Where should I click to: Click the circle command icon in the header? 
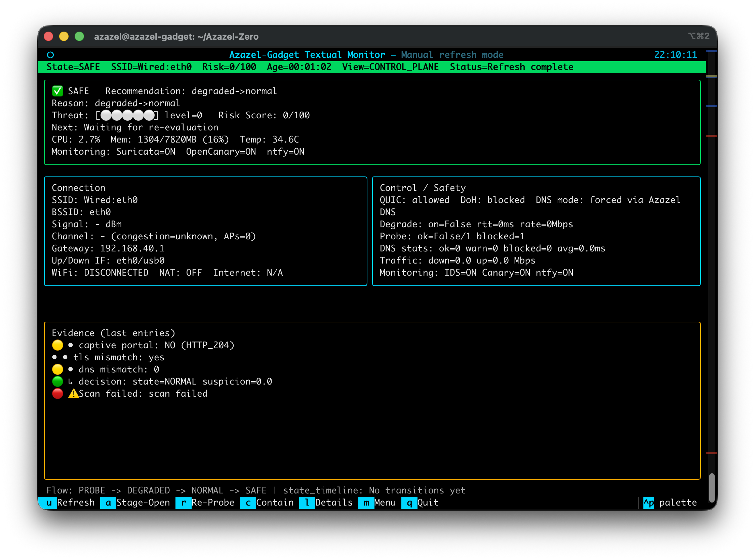pyautogui.click(x=50, y=55)
